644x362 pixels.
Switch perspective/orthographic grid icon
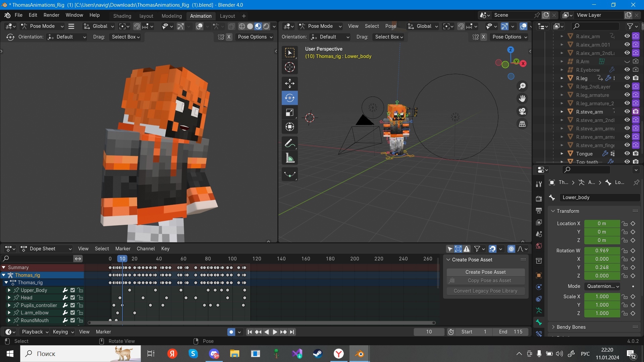(x=522, y=124)
